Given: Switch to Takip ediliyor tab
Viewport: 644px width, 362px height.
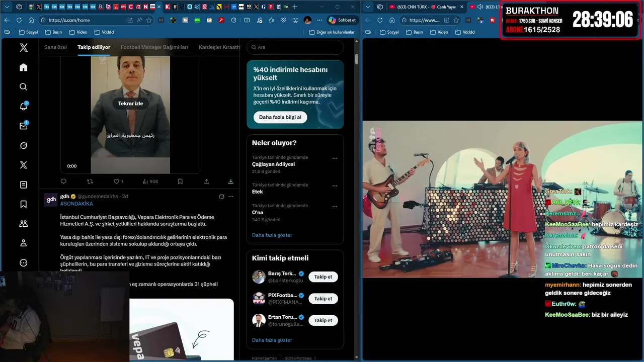Looking at the screenshot, I should point(94,47).
